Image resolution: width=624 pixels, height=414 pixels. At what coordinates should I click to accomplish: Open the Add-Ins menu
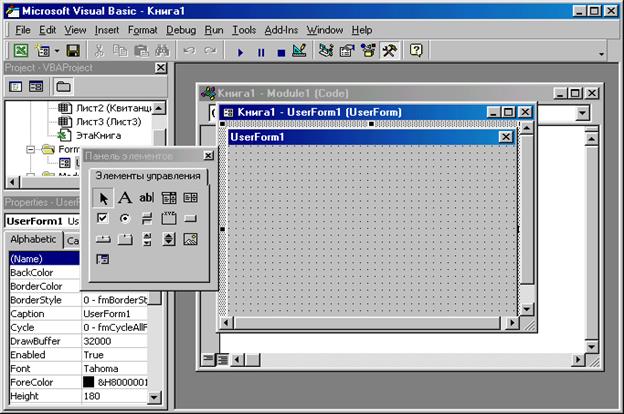pyautogui.click(x=281, y=30)
